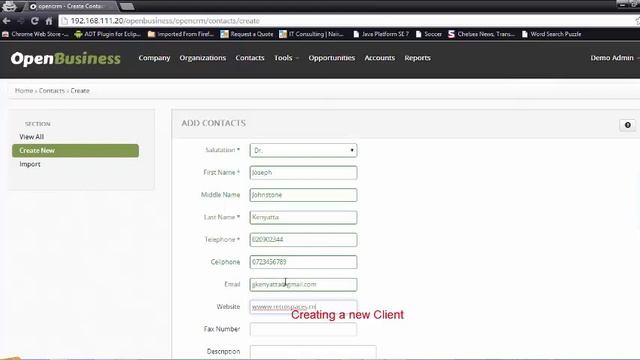Click the OpenBusiness logo
This screenshot has height=360, width=640.
pyautogui.click(x=66, y=59)
